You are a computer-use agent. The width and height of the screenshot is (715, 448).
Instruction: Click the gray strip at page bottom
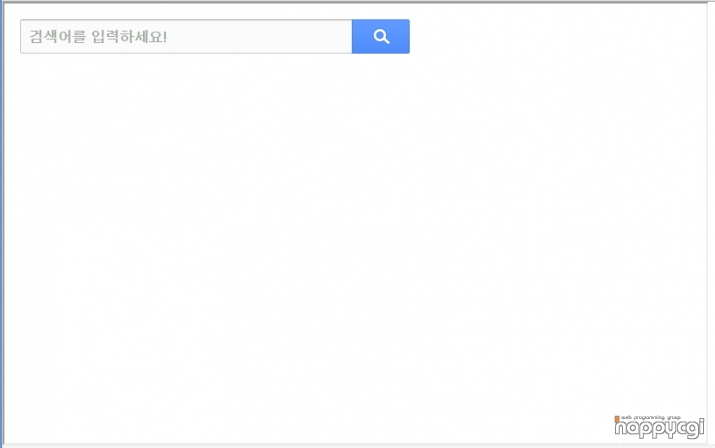pos(358,445)
